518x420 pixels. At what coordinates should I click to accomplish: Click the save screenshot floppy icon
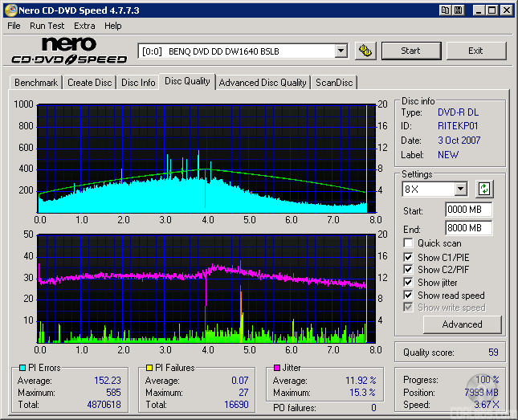click(x=458, y=10)
